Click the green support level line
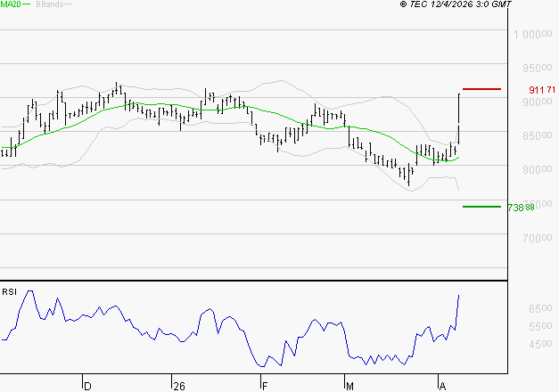The width and height of the screenshot is (559, 392). pos(481,207)
